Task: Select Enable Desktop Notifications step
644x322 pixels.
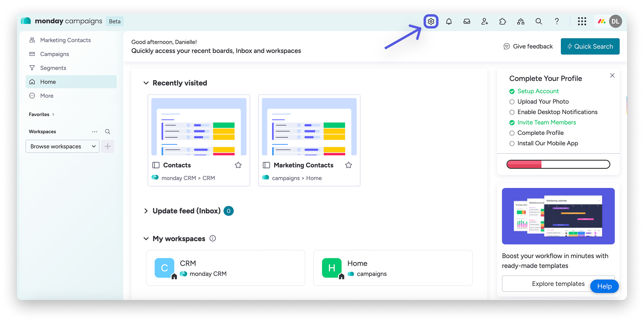Action: coord(553,112)
